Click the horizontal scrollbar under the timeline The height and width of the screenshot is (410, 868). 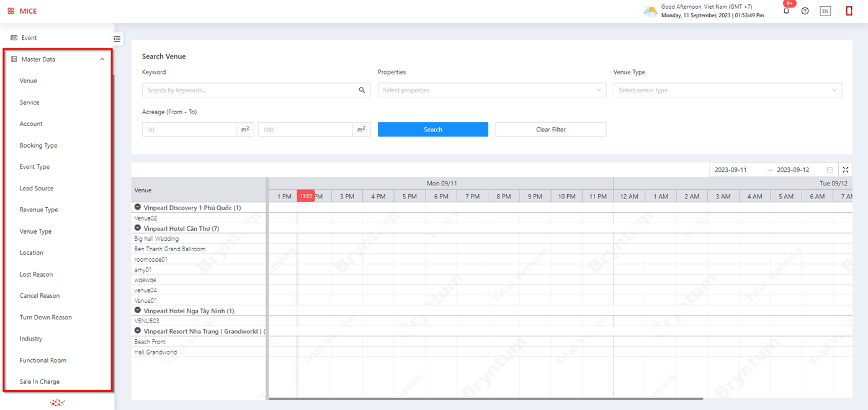pyautogui.click(x=485, y=399)
